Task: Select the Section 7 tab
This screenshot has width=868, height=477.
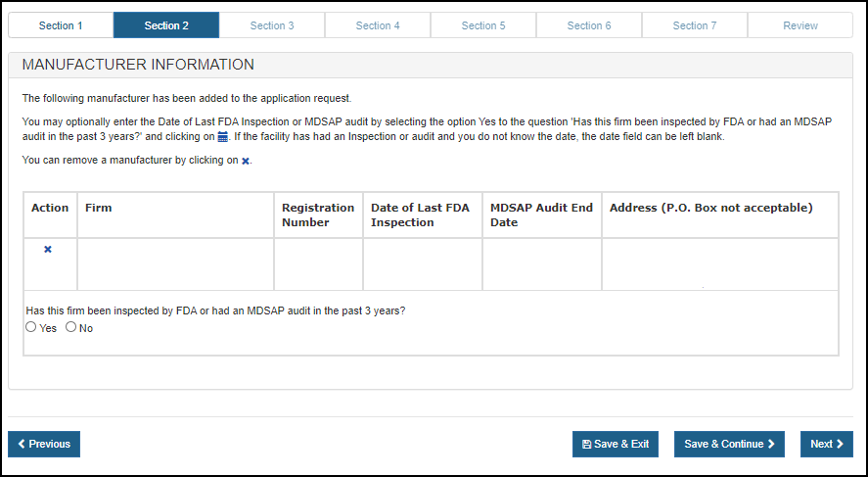Action: (695, 25)
